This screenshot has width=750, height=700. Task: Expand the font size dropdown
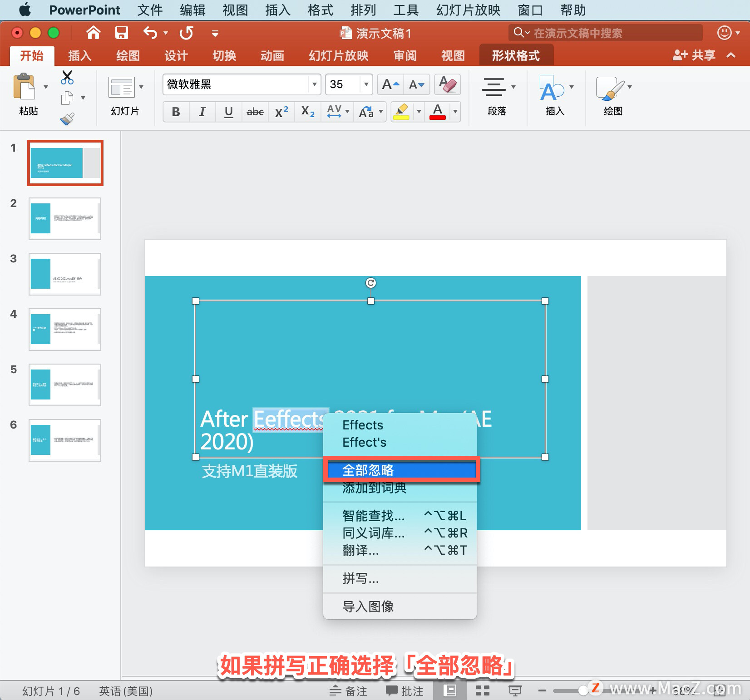(366, 84)
